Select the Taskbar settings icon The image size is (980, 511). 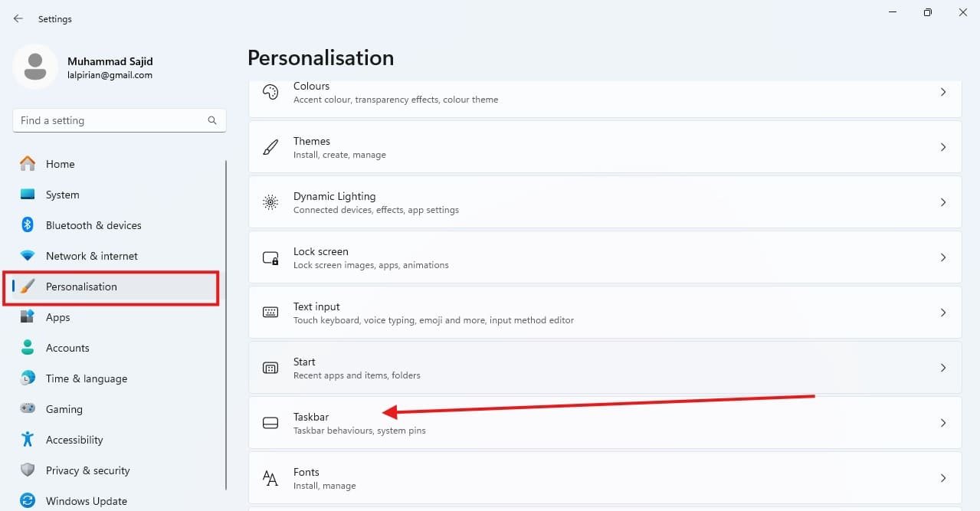(270, 422)
